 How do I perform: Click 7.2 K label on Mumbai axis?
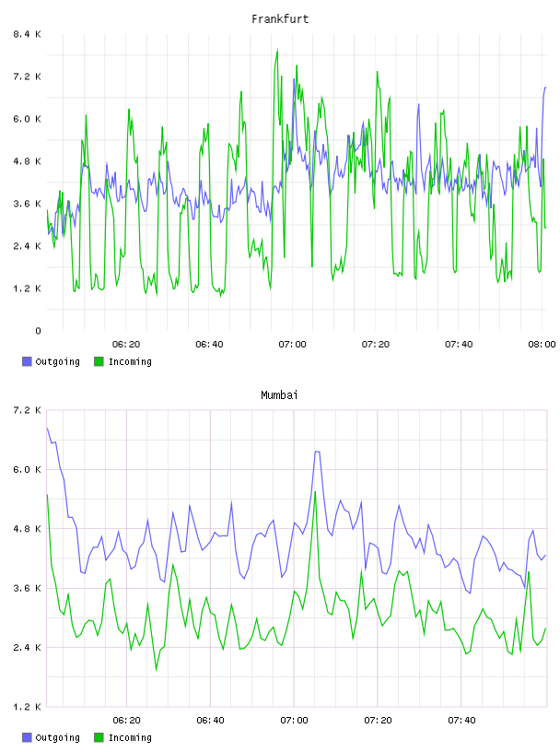pos(28,410)
